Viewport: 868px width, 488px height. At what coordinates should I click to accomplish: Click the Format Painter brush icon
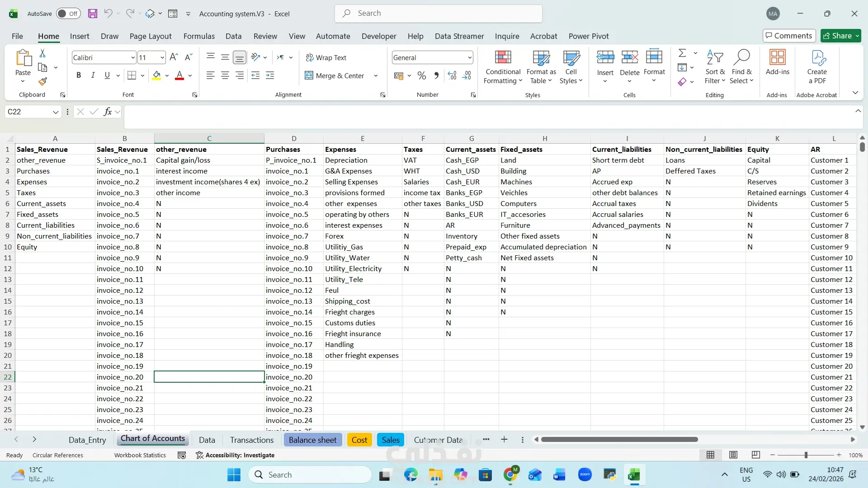click(x=42, y=82)
